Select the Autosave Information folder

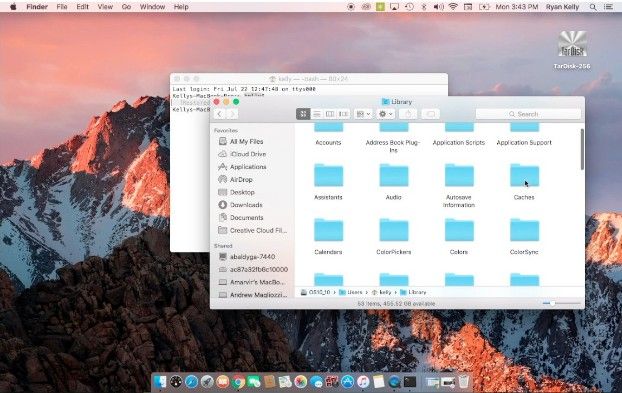click(459, 176)
